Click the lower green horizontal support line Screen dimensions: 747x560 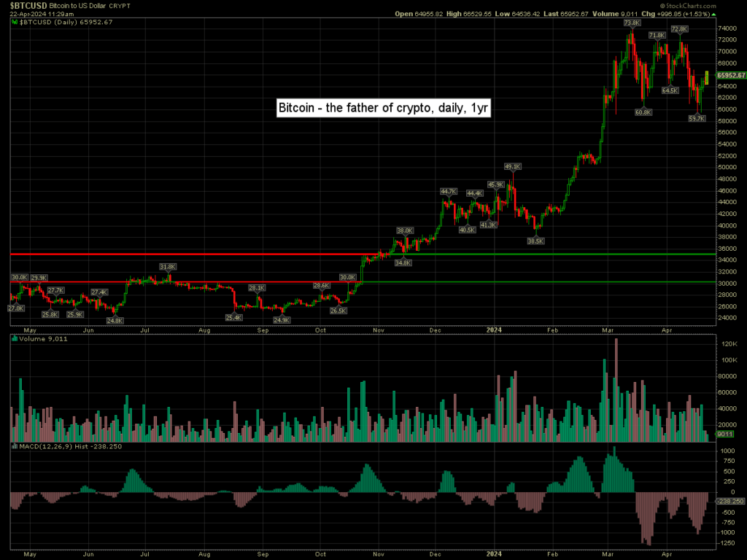pyautogui.click(x=547, y=281)
